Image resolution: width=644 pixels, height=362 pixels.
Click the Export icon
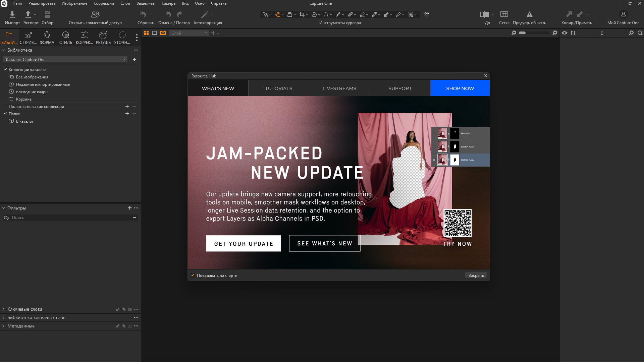pyautogui.click(x=28, y=14)
